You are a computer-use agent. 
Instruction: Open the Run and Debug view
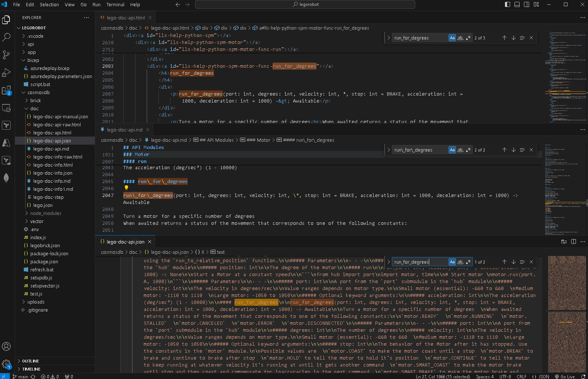(6, 73)
